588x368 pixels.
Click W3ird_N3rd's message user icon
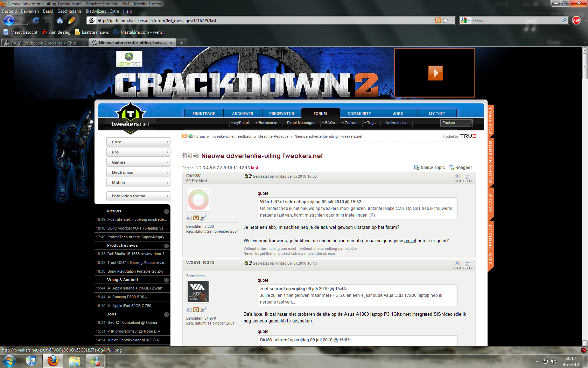tap(203, 309)
